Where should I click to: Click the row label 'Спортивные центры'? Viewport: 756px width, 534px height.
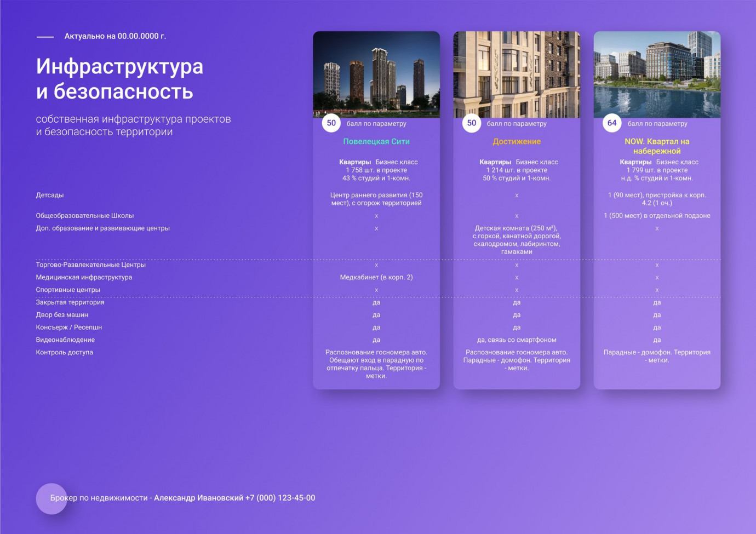click(68, 290)
